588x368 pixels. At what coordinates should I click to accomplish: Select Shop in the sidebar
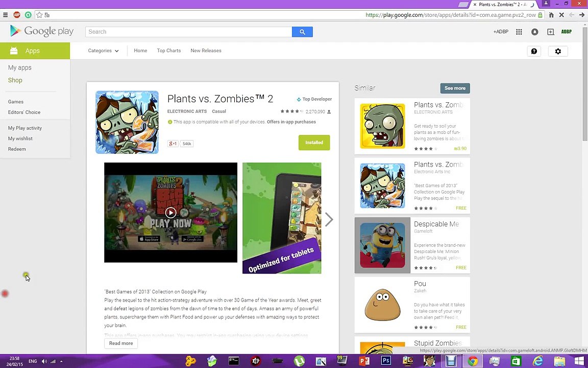[15, 80]
